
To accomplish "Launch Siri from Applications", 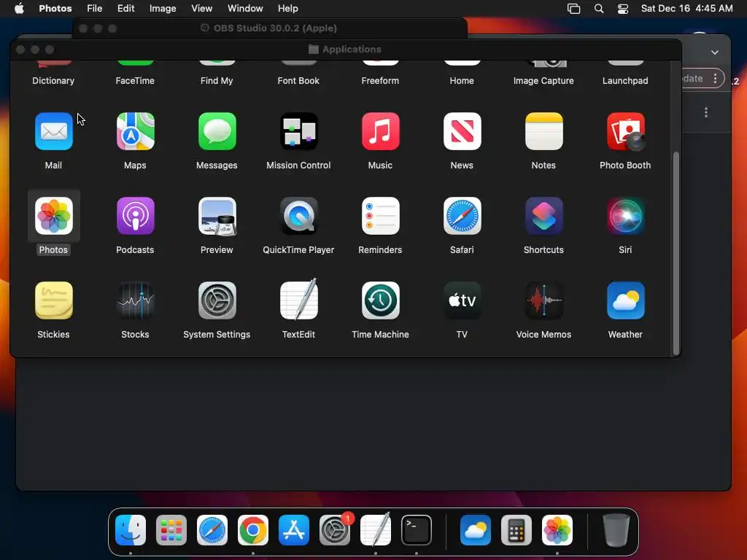I will [625, 216].
